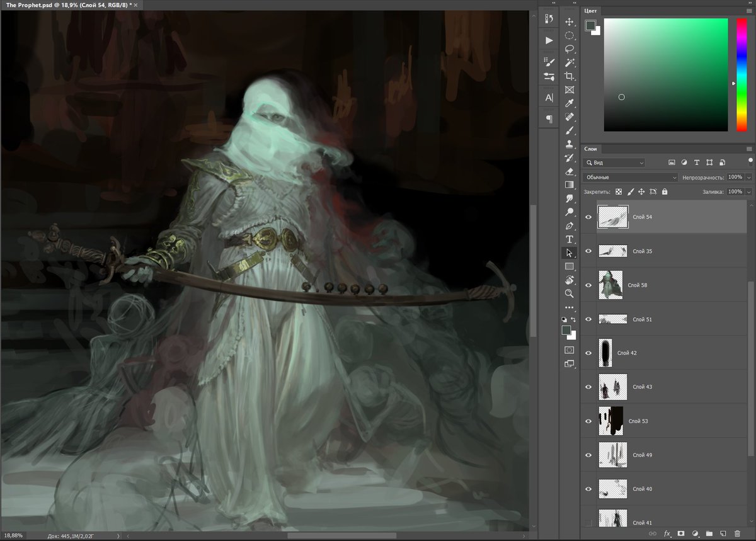The height and width of the screenshot is (541, 756).
Task: Select the Brush tool
Action: (x=570, y=130)
